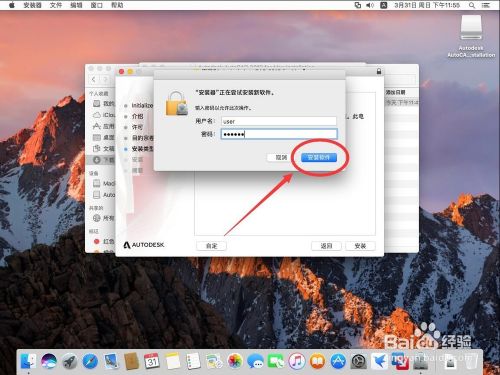Open the blue bird app in the Dock

pos(379,361)
